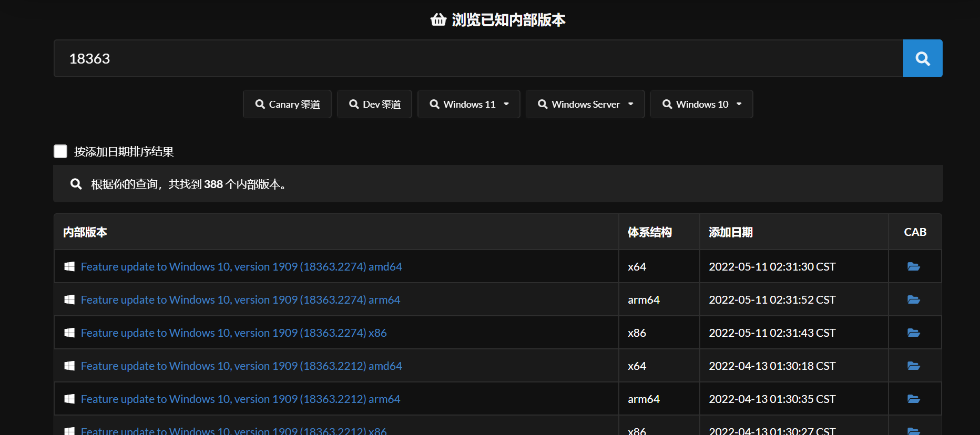Click date 2022-05-11 02:31:30 CST
Screen dimensions: 980x435
(x=772, y=267)
